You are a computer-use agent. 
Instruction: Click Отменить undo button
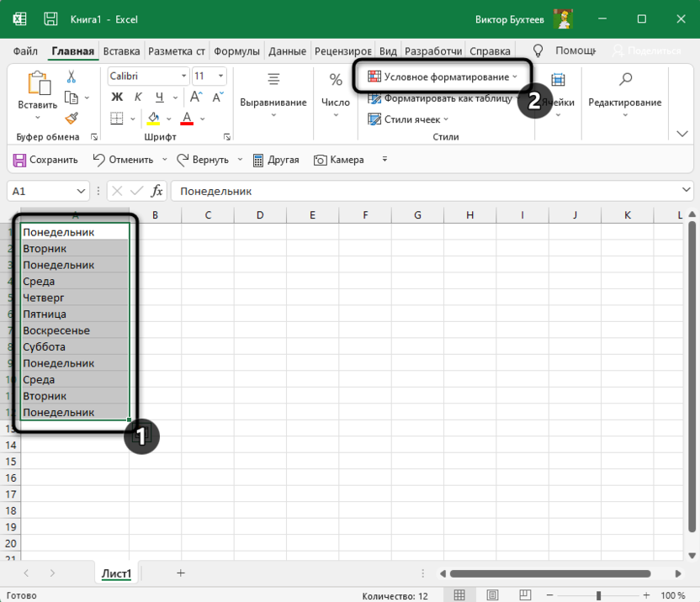[123, 160]
